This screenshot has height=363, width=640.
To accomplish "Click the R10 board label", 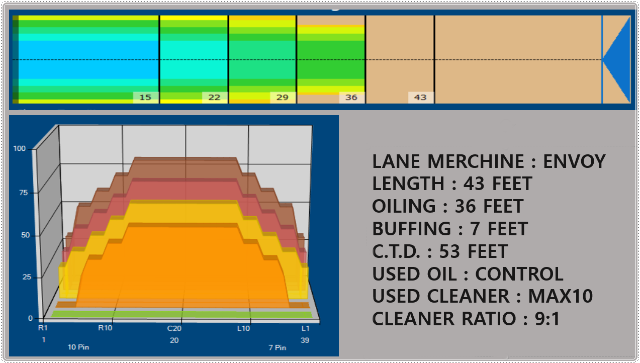I will click(105, 327).
